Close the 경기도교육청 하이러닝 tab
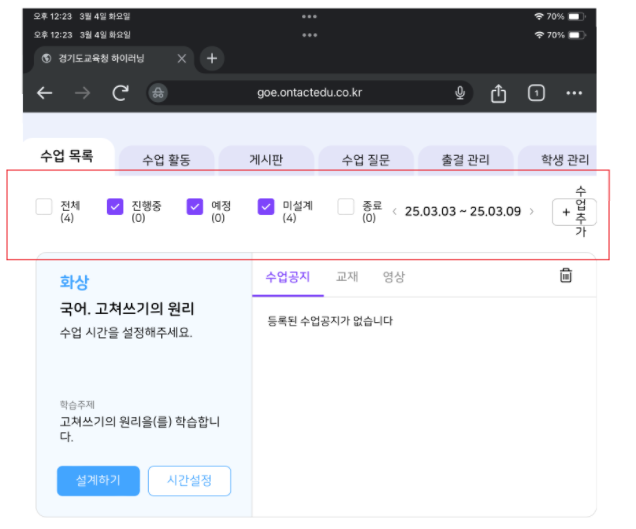 click(181, 59)
